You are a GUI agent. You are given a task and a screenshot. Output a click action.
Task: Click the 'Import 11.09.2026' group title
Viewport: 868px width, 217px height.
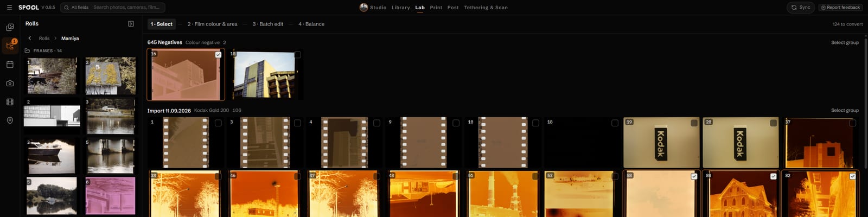point(169,110)
